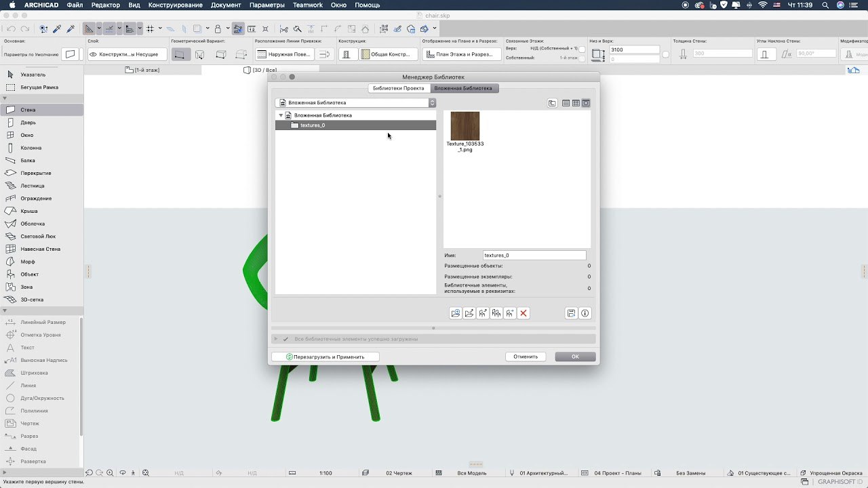
Task: Click the Имя field containing textures_0
Action: tap(534, 256)
